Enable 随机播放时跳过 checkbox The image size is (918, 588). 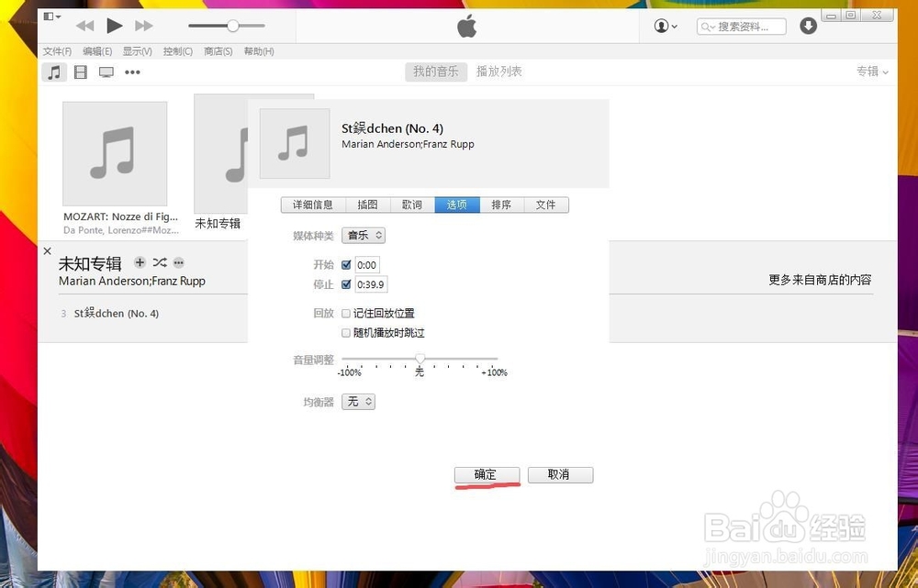tap(346, 332)
